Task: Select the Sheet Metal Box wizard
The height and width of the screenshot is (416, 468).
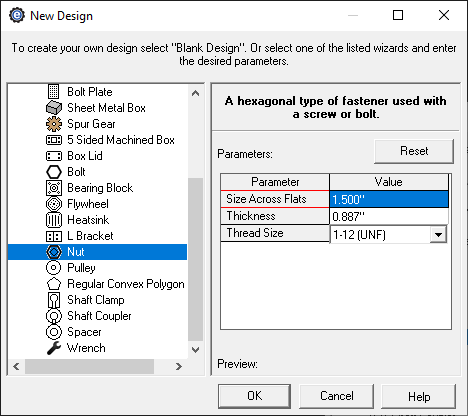Action: 106,108
